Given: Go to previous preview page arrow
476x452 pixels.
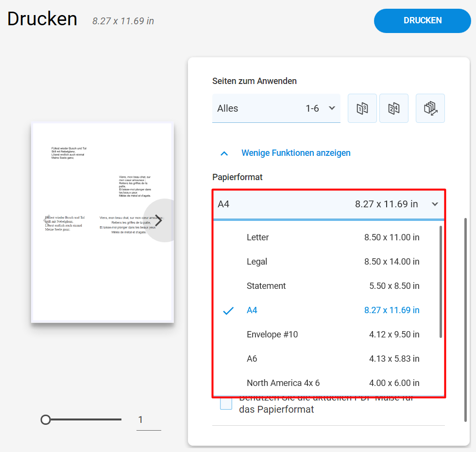Looking at the screenshot, I should tap(48, 220).
